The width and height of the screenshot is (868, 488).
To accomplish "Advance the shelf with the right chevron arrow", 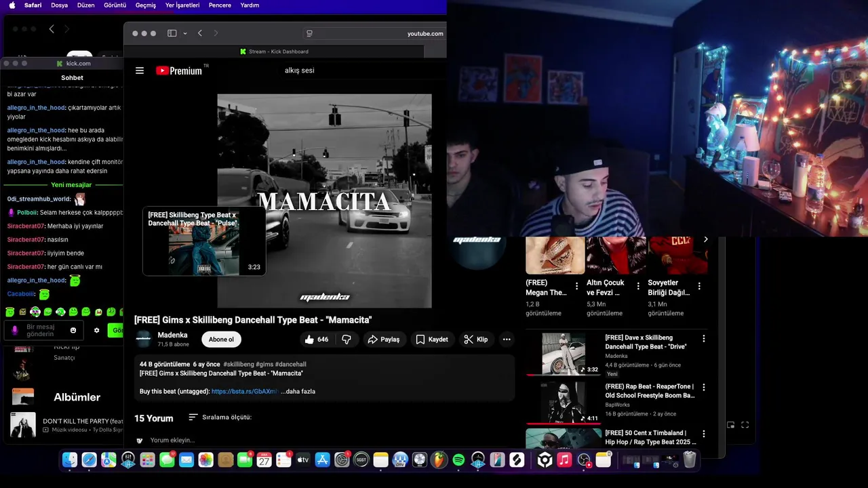I will click(705, 239).
